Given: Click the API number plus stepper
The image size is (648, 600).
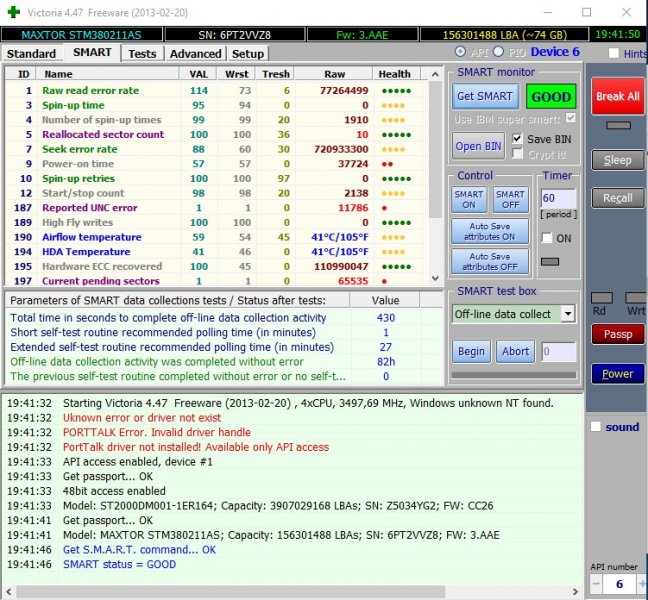Looking at the screenshot, I should pos(638,583).
